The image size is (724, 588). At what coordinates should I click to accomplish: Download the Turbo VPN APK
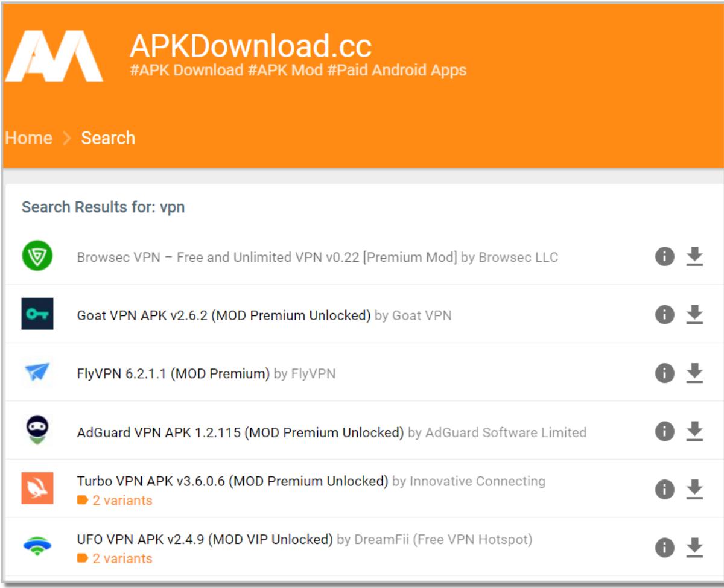(x=695, y=490)
